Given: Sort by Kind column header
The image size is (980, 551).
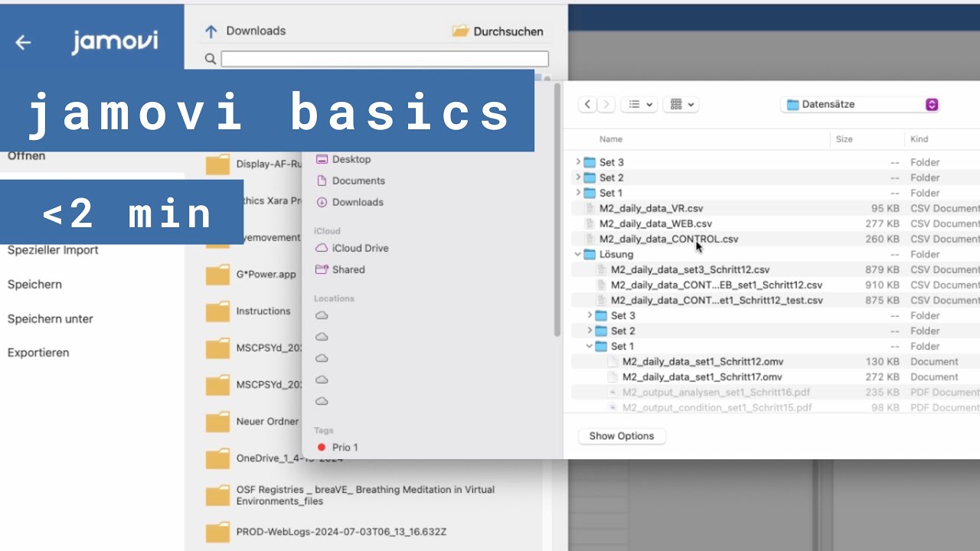Looking at the screenshot, I should 920,139.
